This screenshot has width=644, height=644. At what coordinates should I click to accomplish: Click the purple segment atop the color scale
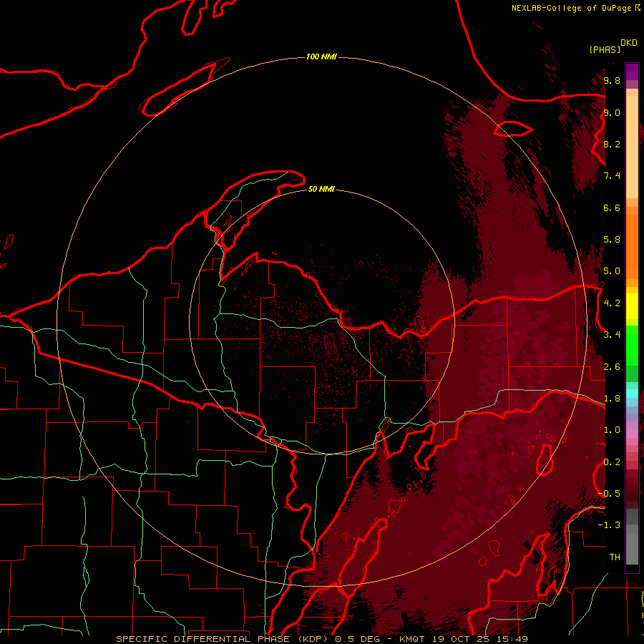(x=632, y=72)
